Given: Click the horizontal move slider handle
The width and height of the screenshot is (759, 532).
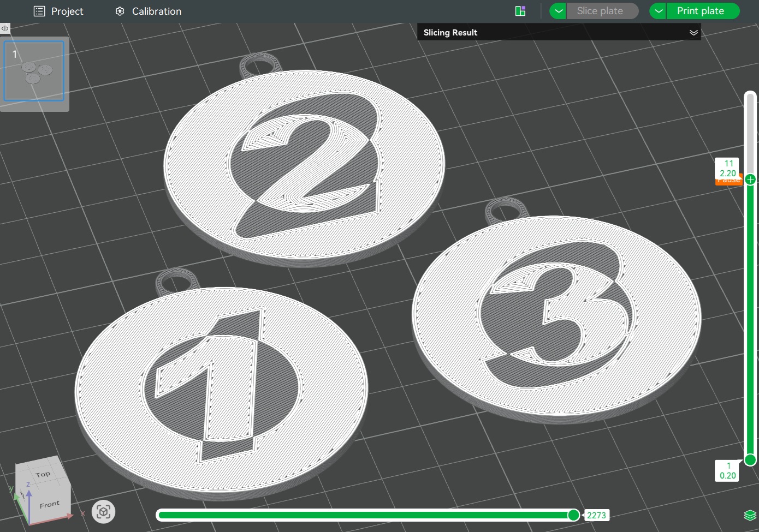Looking at the screenshot, I should coord(573,515).
